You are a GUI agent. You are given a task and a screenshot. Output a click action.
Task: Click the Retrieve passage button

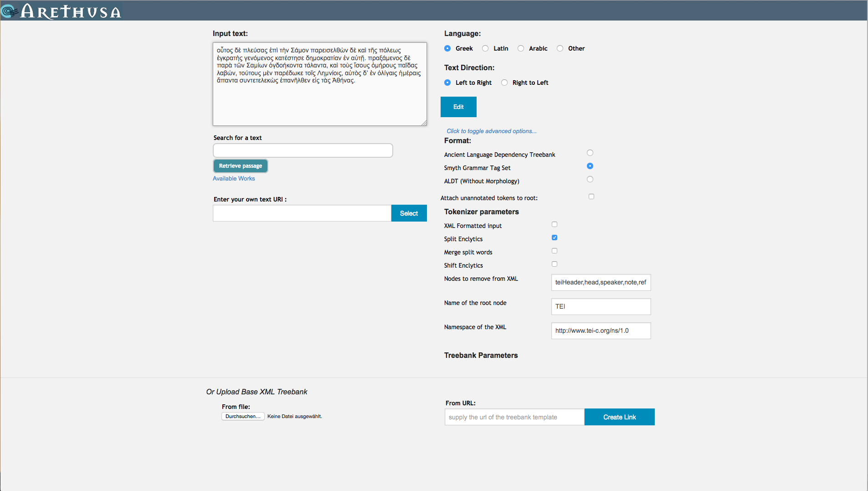(240, 166)
